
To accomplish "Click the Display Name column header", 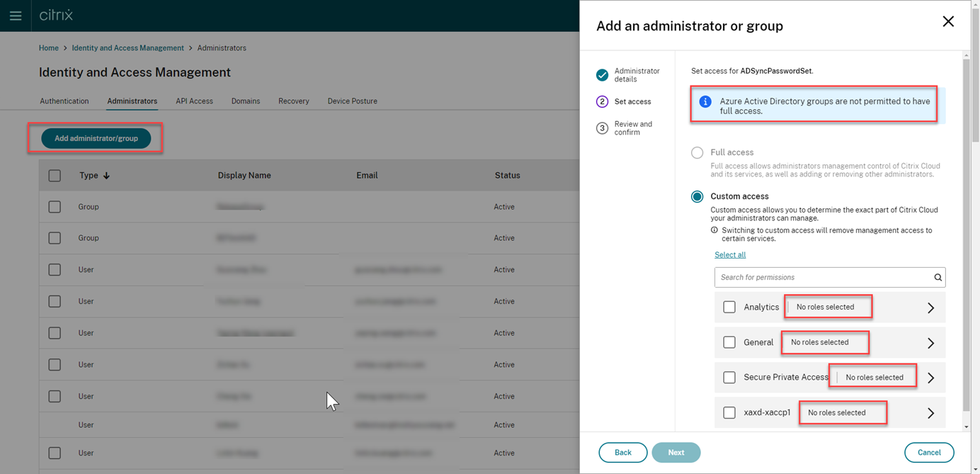I will [244, 176].
